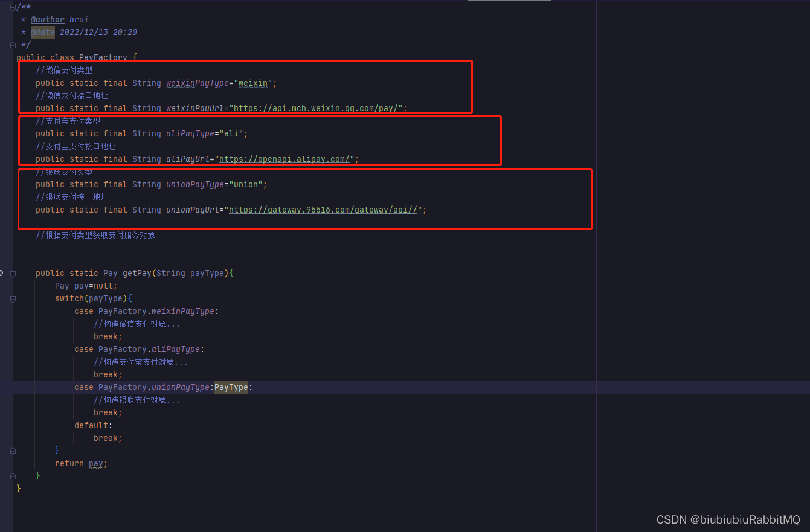Click the break; after the weixin comment
810x532 pixels.
click(x=108, y=337)
